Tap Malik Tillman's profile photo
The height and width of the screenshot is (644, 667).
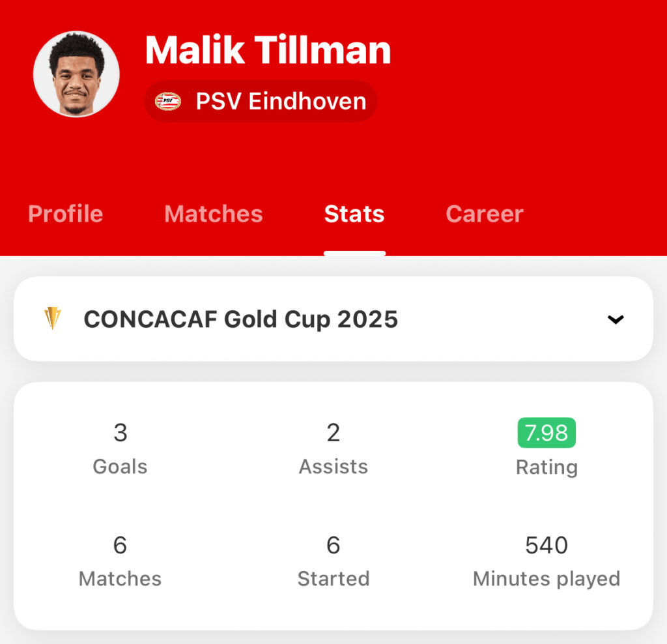pos(76,74)
